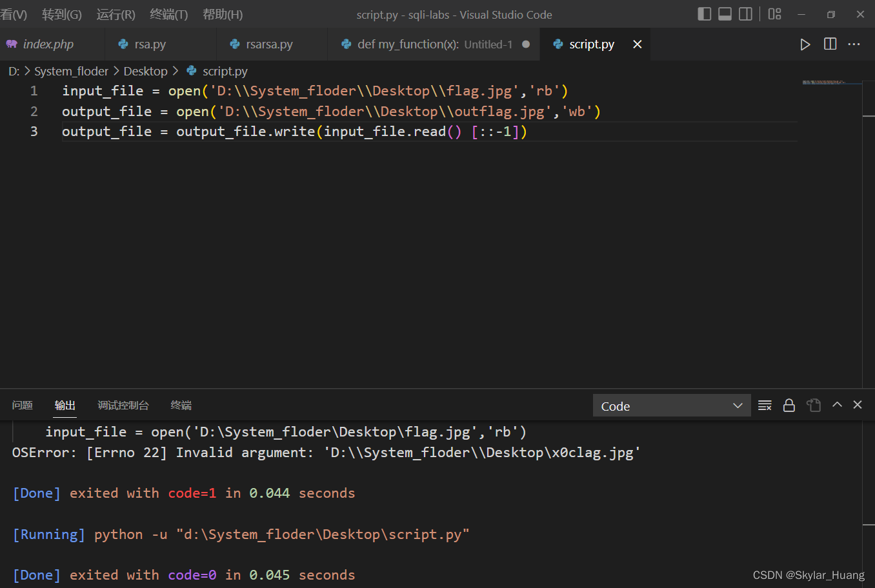The width and height of the screenshot is (875, 588).
Task: Toggle primary side bar visibility
Action: click(705, 14)
